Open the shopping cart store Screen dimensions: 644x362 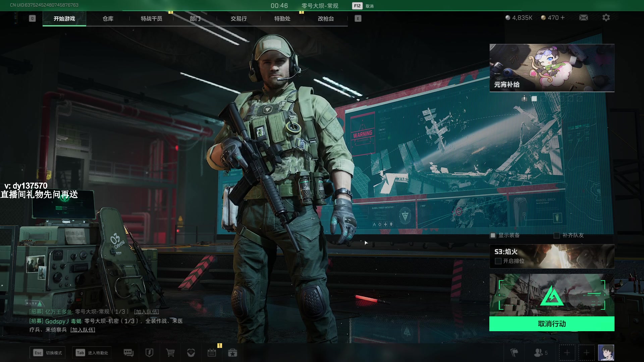(170, 353)
